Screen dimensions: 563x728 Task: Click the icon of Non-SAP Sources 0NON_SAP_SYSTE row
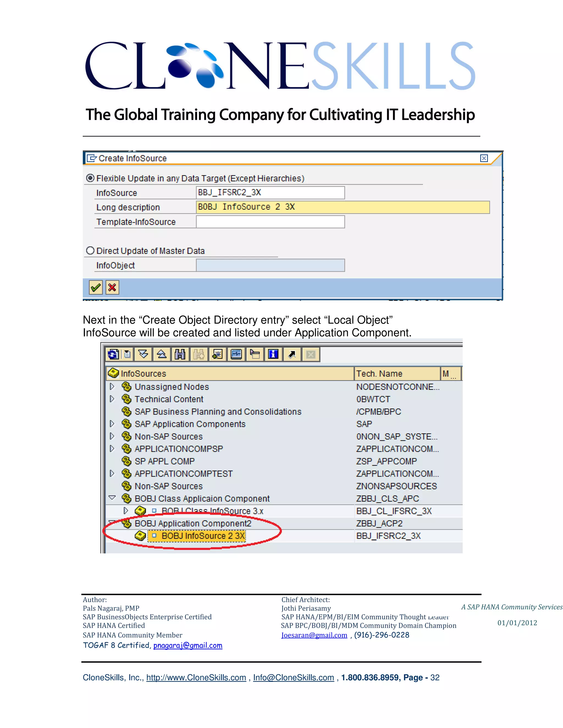(x=126, y=436)
